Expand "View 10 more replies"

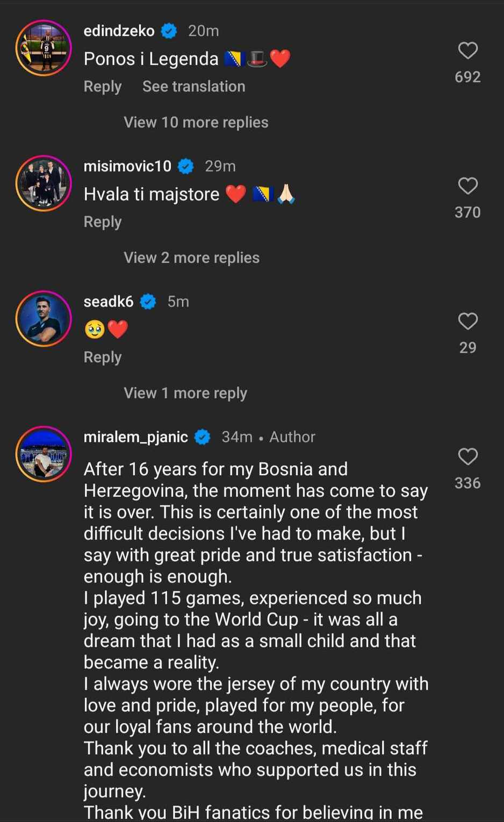coord(196,123)
